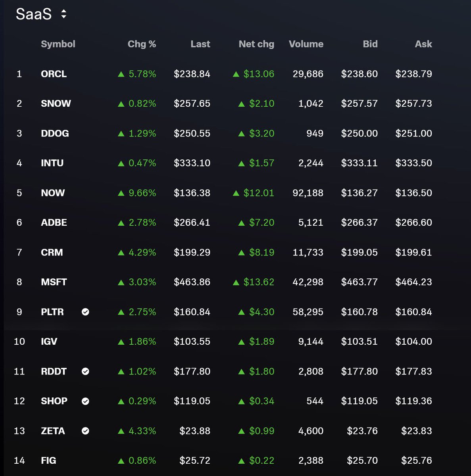Select the ORCL symbol
471x476 pixels.
click(54, 74)
